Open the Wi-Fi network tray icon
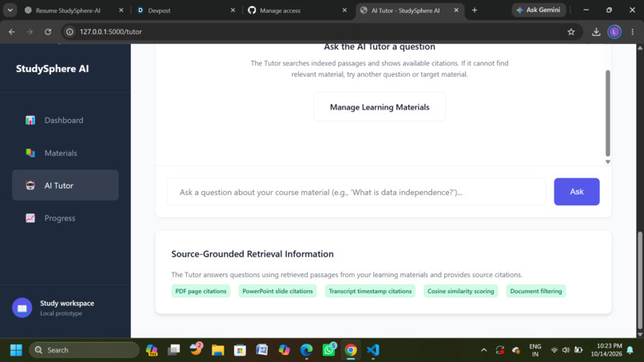The image size is (644, 362). (x=554, y=350)
